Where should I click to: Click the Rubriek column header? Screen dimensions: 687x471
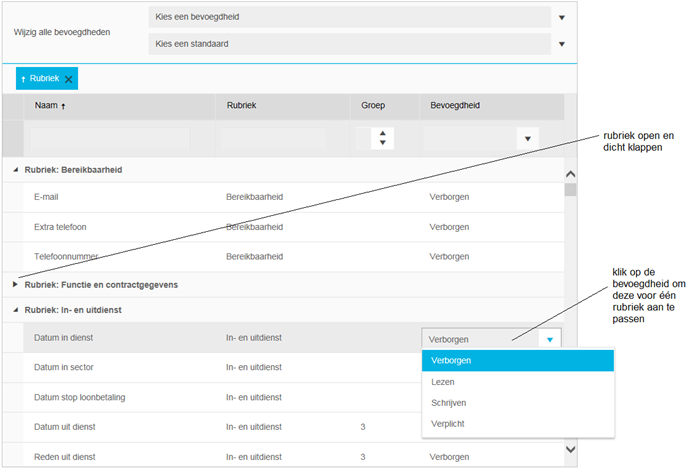click(244, 105)
